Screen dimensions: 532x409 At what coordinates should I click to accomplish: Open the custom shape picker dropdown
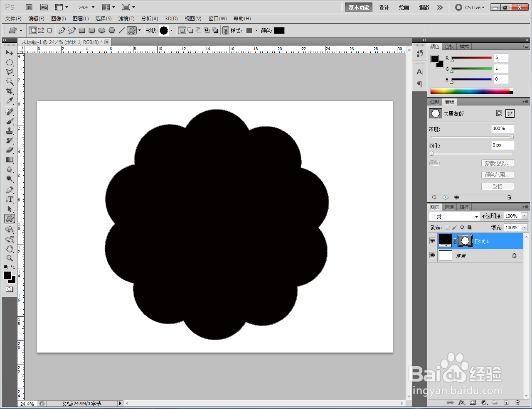pos(171,30)
